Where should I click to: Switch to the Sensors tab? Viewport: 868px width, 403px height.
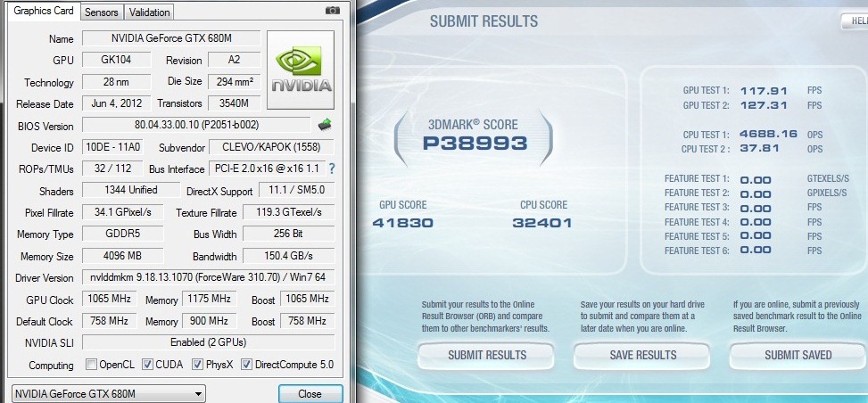pyautogui.click(x=102, y=12)
